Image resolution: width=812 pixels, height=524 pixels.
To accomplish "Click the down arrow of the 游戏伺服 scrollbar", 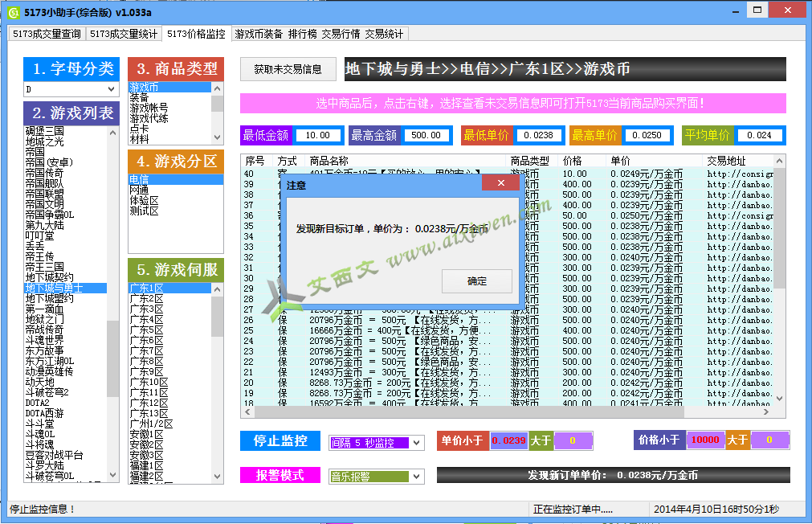I will tap(218, 477).
